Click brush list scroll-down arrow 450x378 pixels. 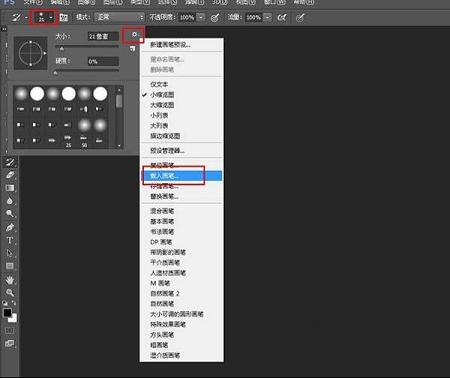click(119, 146)
